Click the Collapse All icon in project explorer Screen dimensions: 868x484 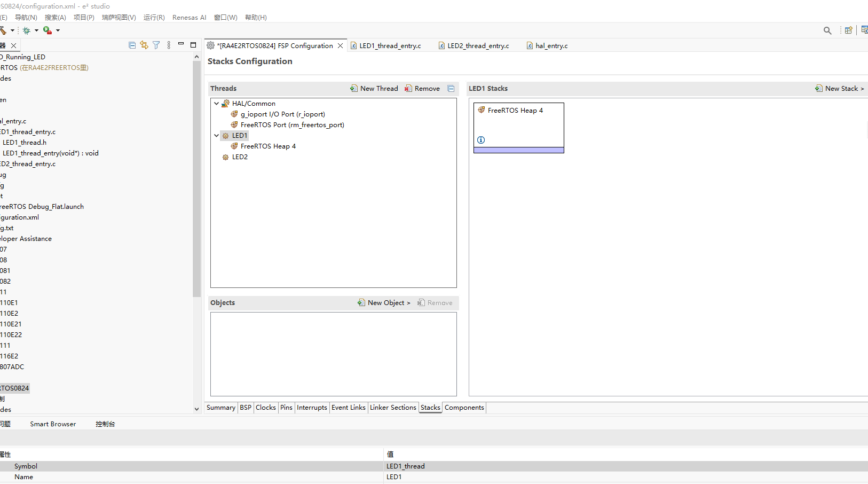[x=132, y=45]
